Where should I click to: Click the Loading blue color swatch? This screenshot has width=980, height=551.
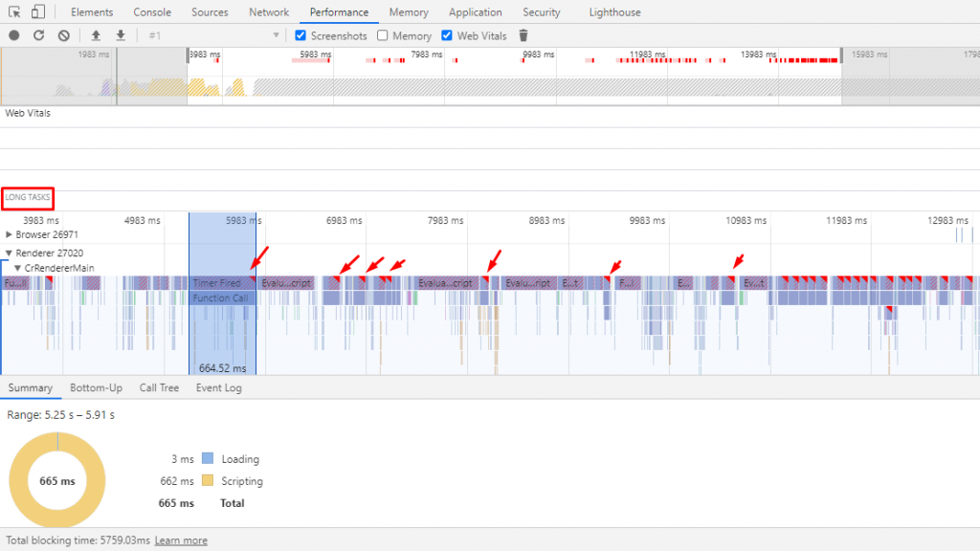click(208, 458)
